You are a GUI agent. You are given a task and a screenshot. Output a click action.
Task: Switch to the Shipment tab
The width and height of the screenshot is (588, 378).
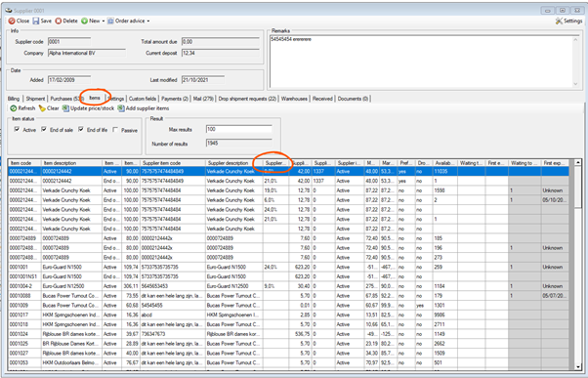pyautogui.click(x=35, y=99)
